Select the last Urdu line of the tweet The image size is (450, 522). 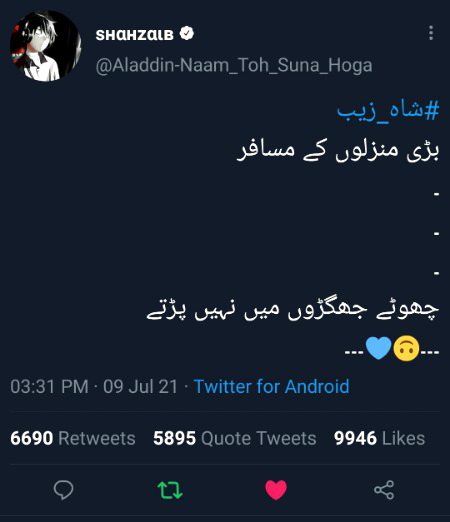(x=293, y=311)
